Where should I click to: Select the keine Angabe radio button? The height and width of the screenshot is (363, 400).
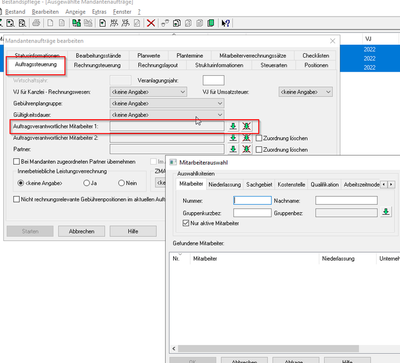pos(21,183)
